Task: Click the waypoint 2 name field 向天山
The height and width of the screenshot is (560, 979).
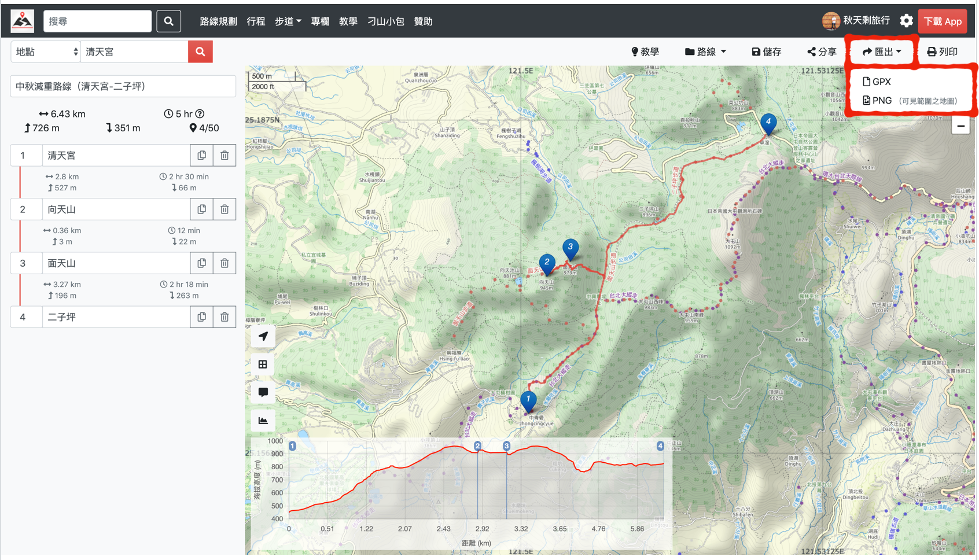Action: pyautogui.click(x=116, y=209)
